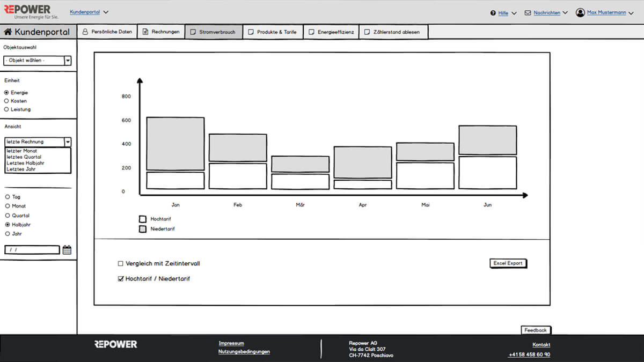The height and width of the screenshot is (362, 644).
Task: Click the home icon beside Kundenportal
Action: 8,32
